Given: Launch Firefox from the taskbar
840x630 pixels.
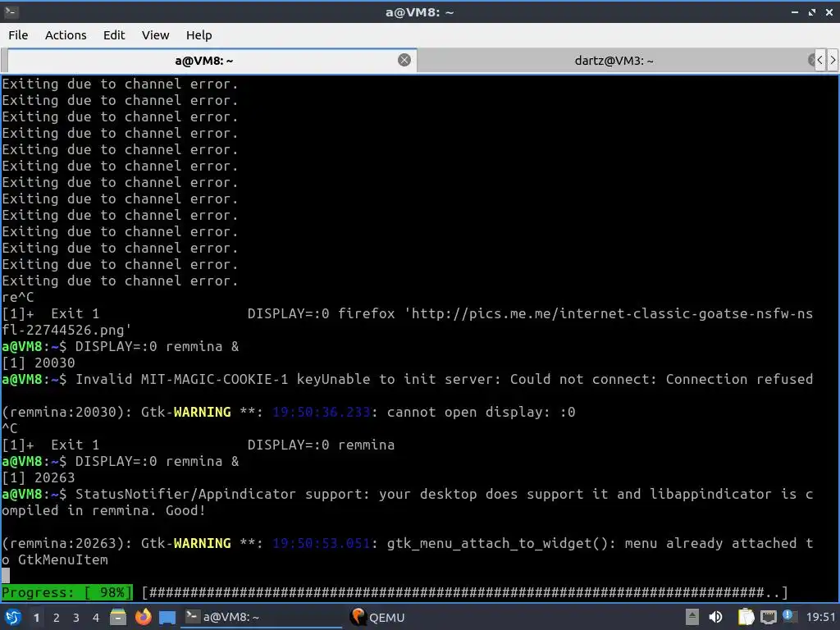Looking at the screenshot, I should [143, 617].
